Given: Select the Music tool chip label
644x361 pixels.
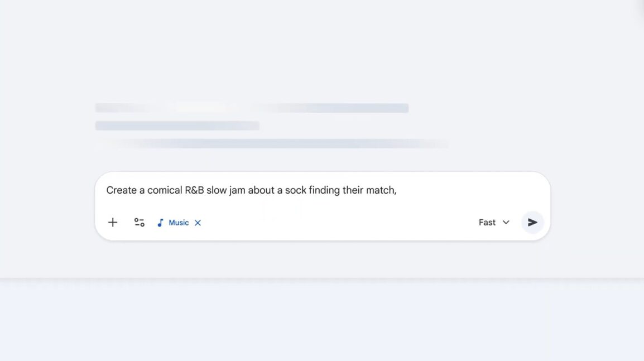Looking at the screenshot, I should 179,223.
